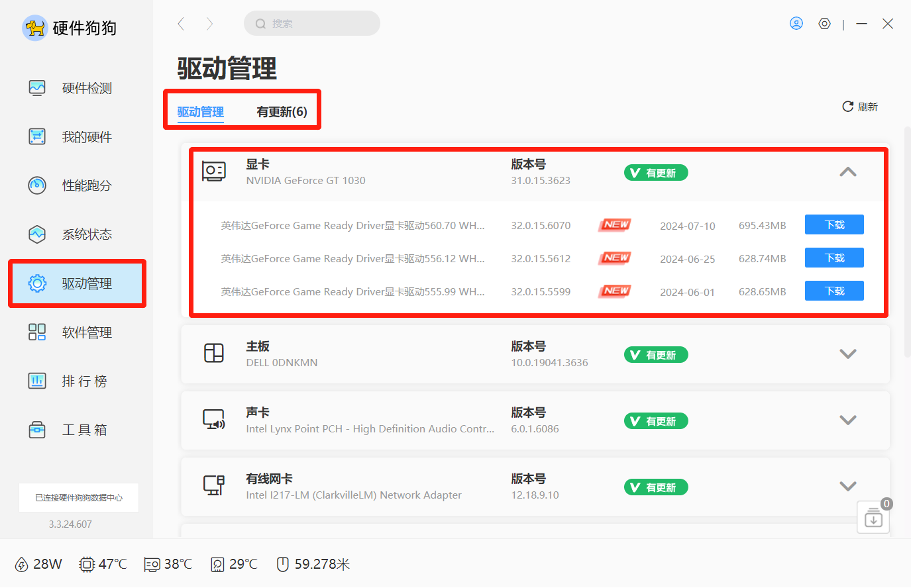
Task: Click the 硬件狗狗 dog logo icon
Action: coord(34,28)
